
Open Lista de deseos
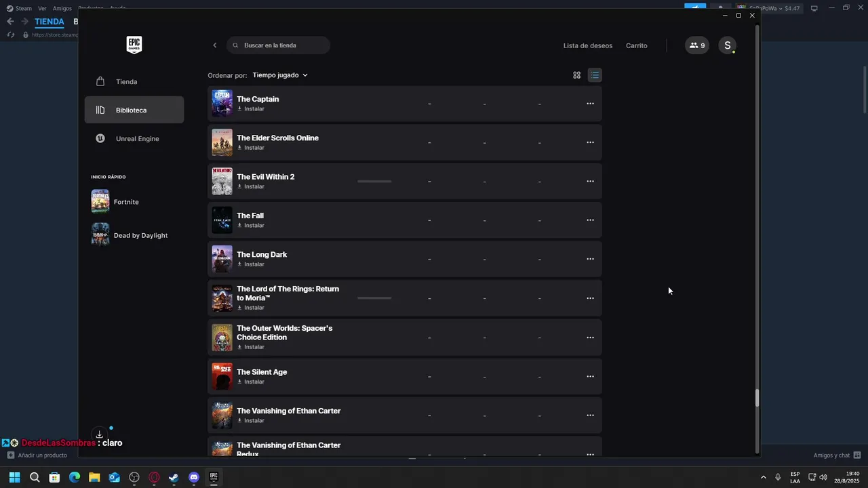[588, 45]
